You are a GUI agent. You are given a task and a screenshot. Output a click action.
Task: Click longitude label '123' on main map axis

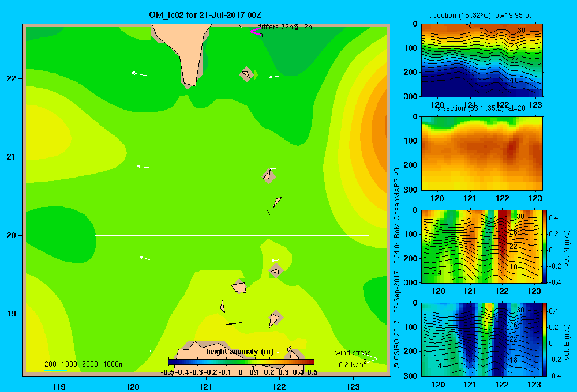tap(353, 386)
